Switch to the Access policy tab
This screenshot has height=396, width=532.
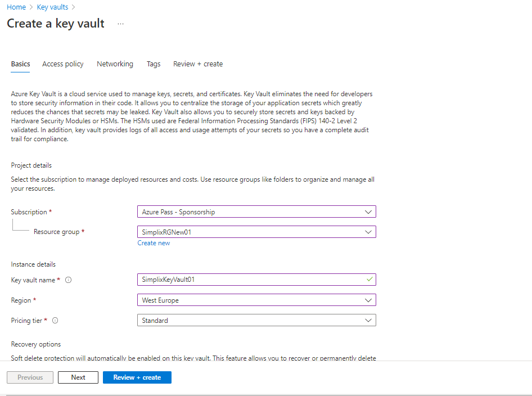pos(63,64)
